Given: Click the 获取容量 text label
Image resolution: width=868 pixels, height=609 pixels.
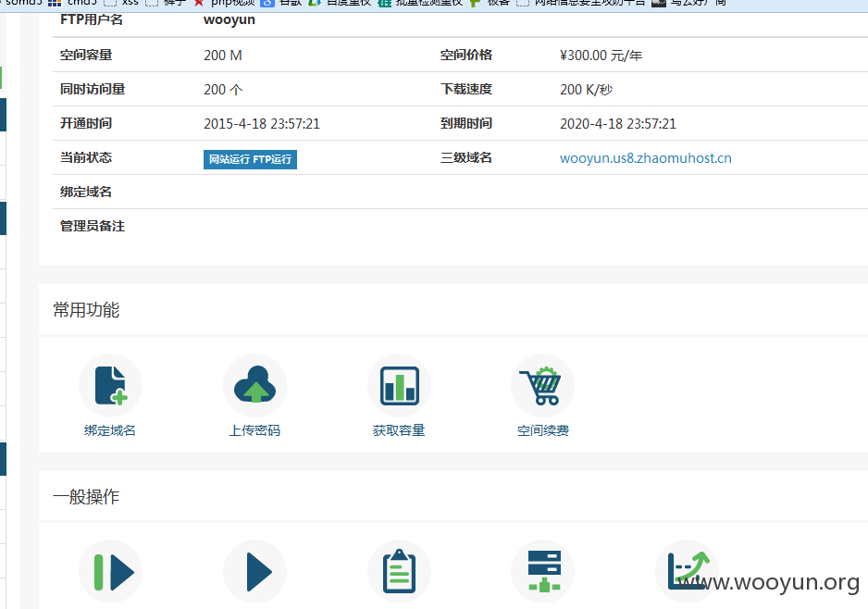Looking at the screenshot, I should [399, 430].
